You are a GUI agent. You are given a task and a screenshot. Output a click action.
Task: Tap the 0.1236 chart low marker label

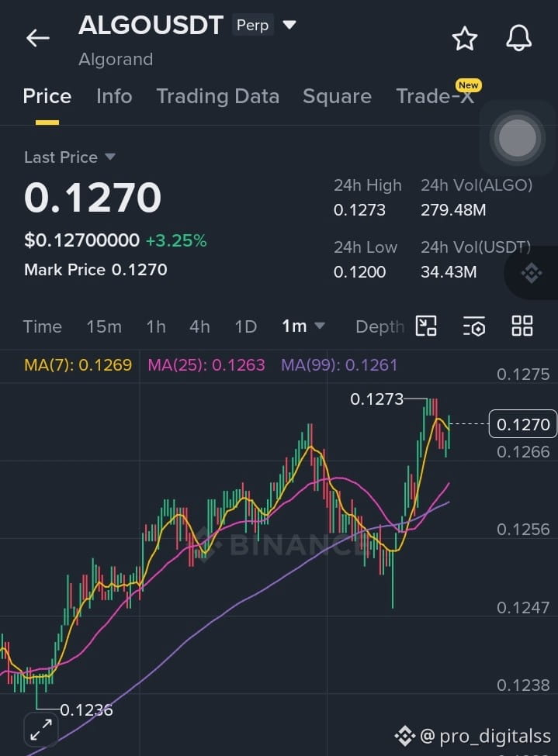86,709
